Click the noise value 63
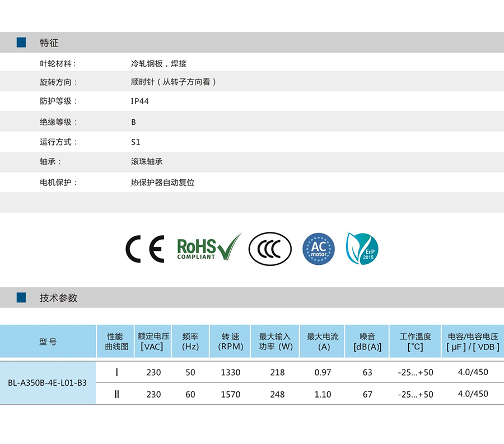Viewport: 504px width, 444px height. point(367,372)
